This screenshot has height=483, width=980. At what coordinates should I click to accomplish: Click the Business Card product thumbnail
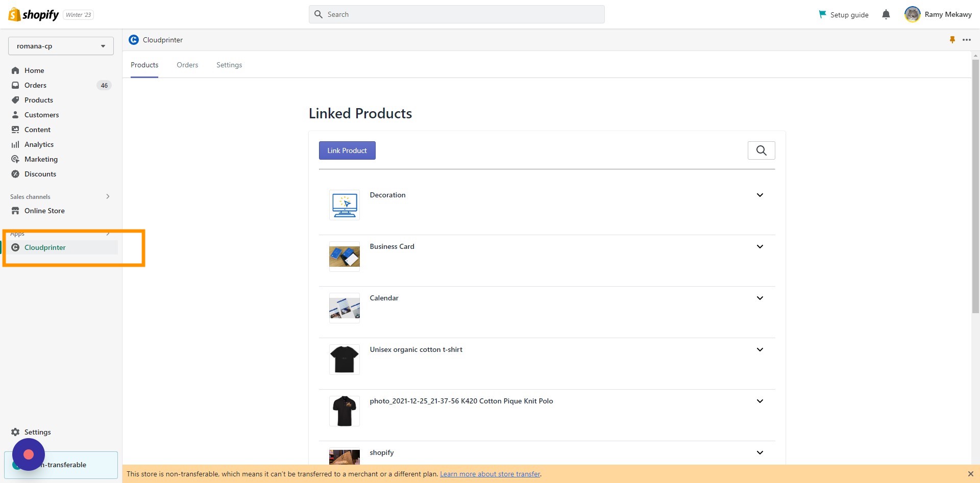pos(345,257)
